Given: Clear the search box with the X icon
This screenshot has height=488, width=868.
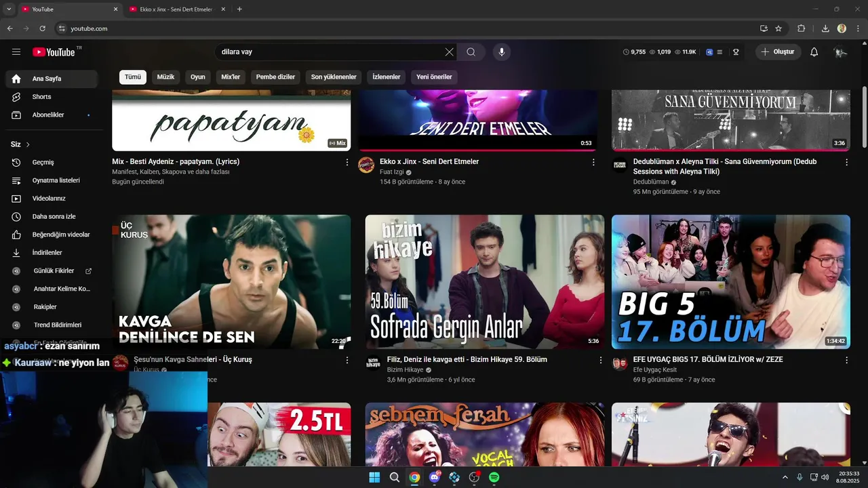Looking at the screenshot, I should coord(449,52).
